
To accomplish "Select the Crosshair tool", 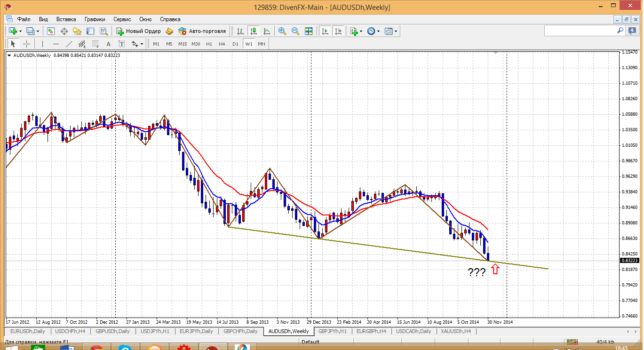I will coord(27,44).
